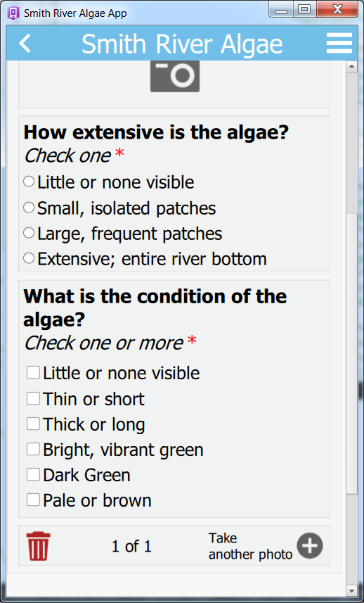Screen dimensions: 364x603
Task: Enable the 'Thick or long' checkbox
Action: 34,424
